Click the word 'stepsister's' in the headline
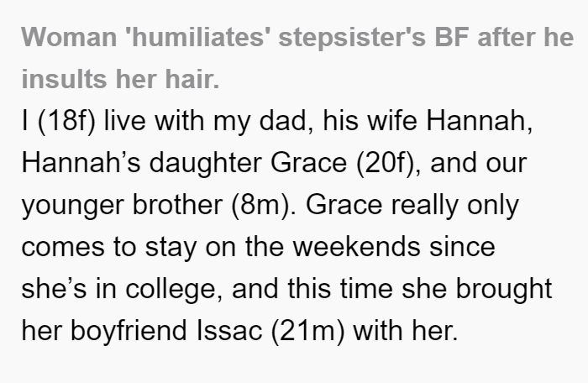The image size is (588, 383). coord(352,39)
